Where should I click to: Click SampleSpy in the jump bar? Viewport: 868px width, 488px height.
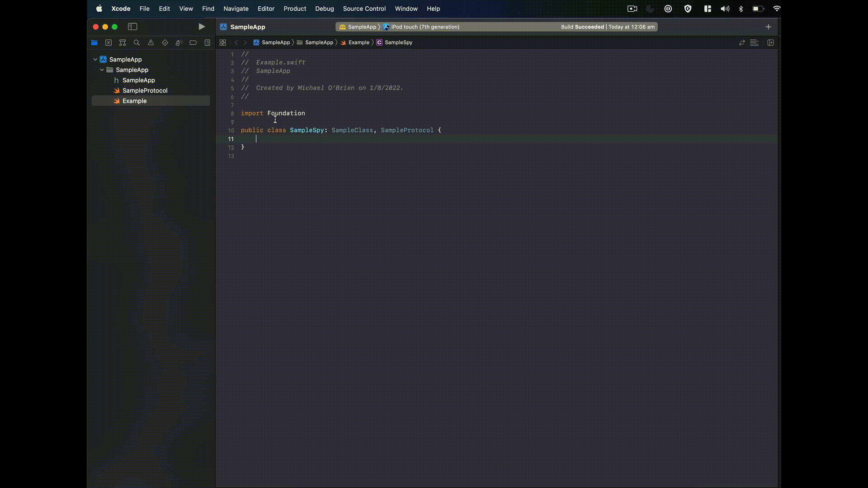coord(394,42)
